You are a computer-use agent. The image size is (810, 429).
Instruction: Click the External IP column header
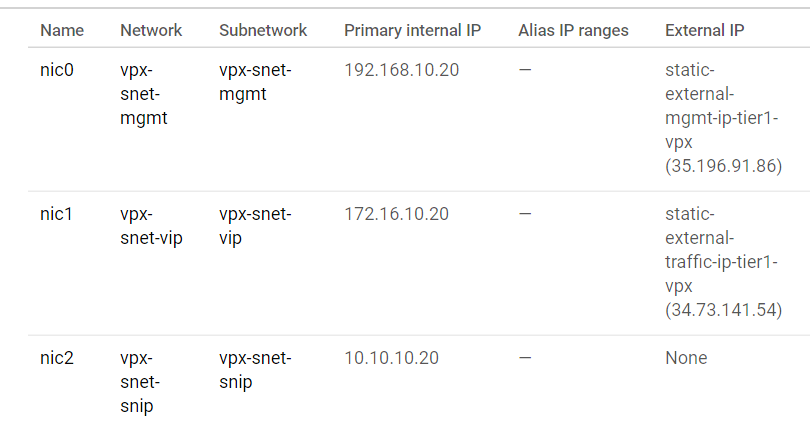click(x=704, y=30)
